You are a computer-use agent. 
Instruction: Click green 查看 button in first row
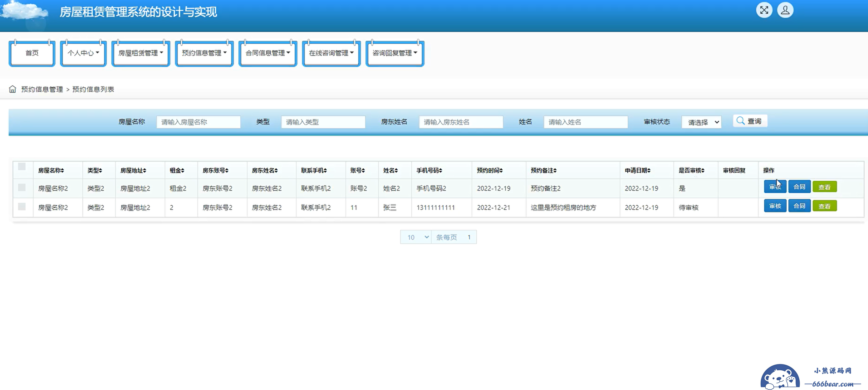pyautogui.click(x=825, y=187)
